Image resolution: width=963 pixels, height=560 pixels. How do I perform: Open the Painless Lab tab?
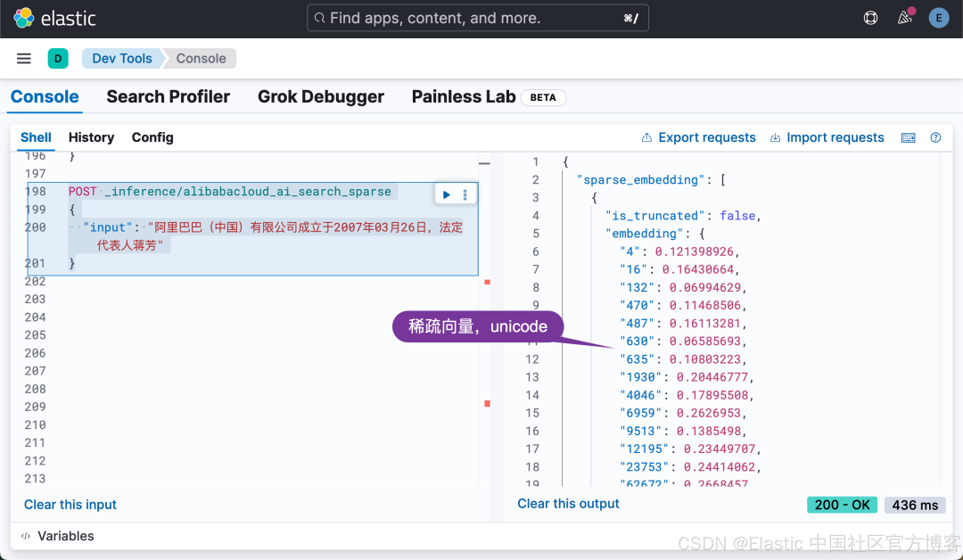pos(464,96)
